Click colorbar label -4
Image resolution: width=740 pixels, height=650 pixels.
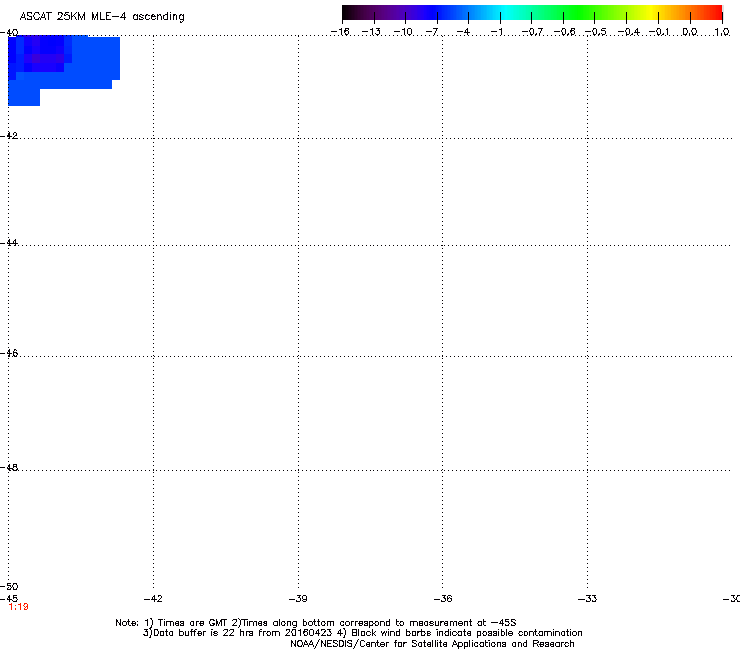click(x=463, y=32)
